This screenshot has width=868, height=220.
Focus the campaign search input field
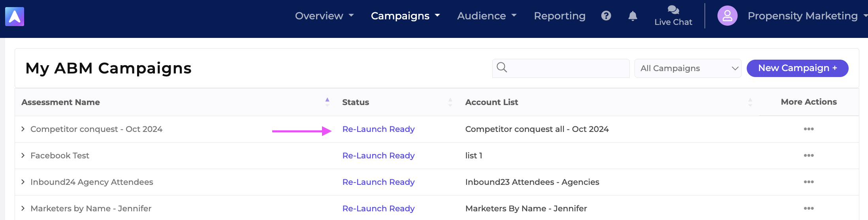(x=561, y=68)
